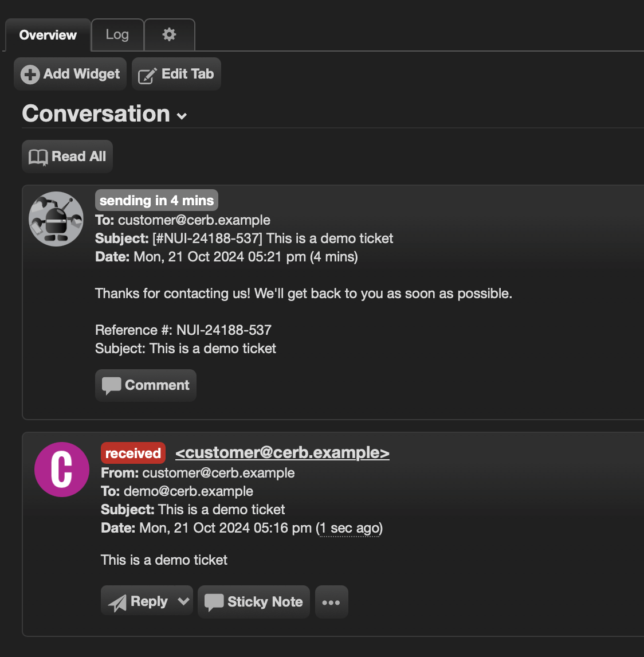Expand the Conversation widget dropdown chevron
Viewport: 644px width, 657px height.
[182, 116]
